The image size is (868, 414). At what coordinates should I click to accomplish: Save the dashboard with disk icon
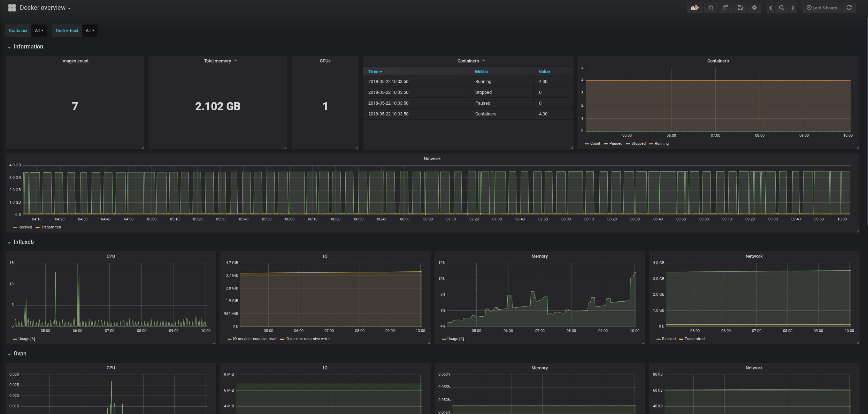click(x=740, y=8)
